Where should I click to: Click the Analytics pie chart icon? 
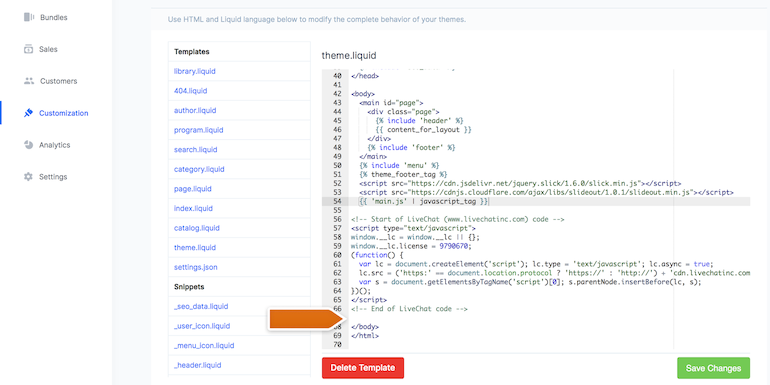coord(28,145)
